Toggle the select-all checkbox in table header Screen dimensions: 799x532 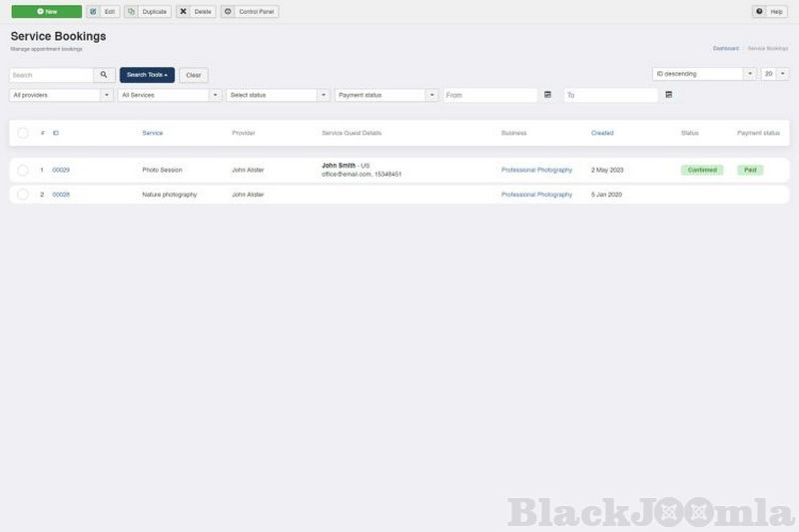(23, 133)
